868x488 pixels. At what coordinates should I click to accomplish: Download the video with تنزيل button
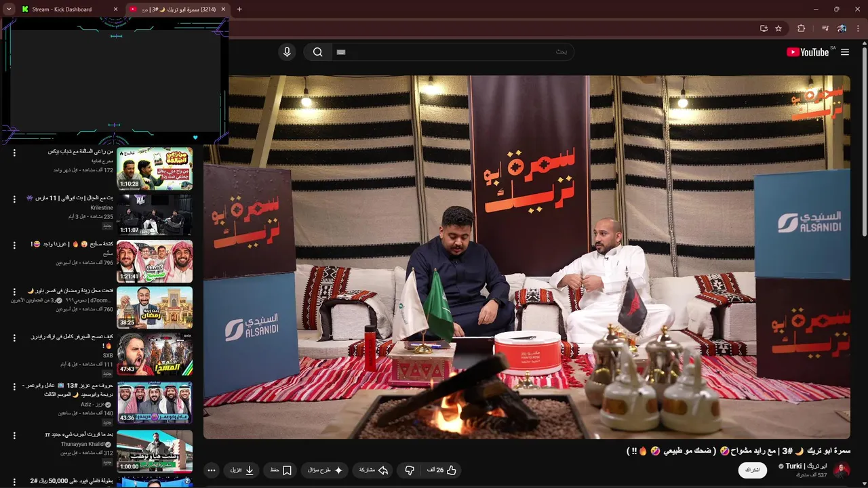pyautogui.click(x=242, y=470)
